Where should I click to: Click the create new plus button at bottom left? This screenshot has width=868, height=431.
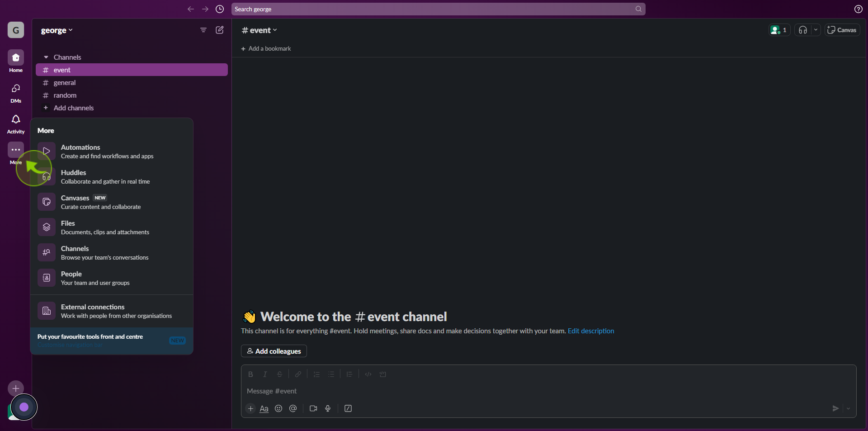point(16,388)
